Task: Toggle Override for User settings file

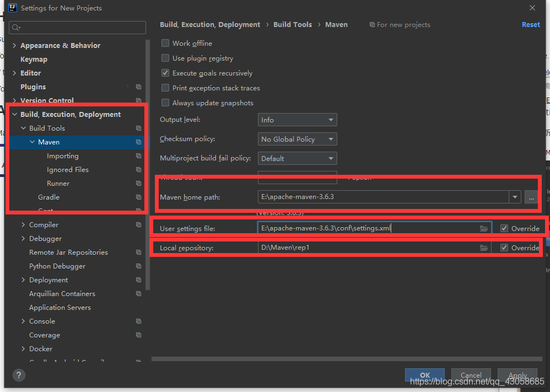Action: (x=504, y=228)
